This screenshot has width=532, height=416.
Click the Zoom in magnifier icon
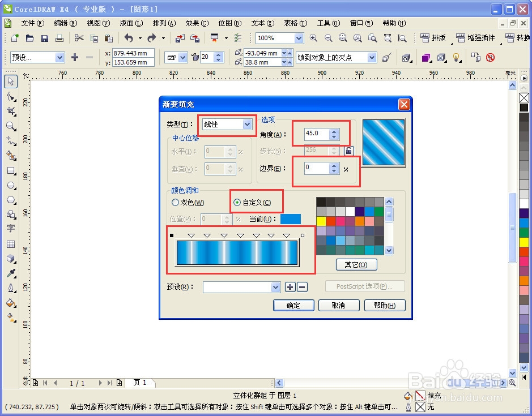(313, 38)
